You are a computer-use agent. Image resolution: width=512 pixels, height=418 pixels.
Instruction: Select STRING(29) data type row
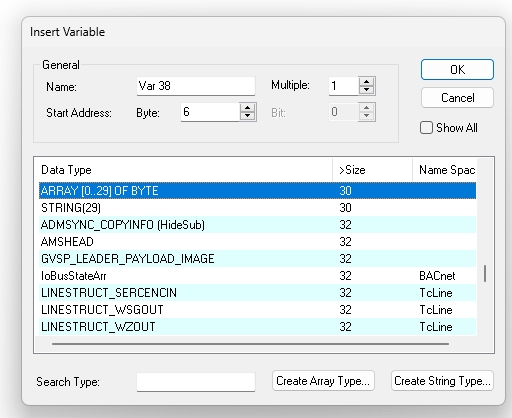point(257,208)
